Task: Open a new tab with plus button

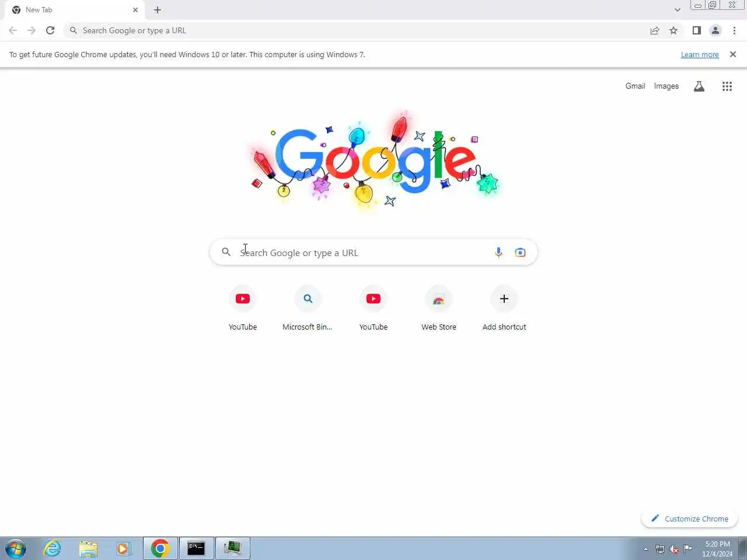Action: point(158,10)
